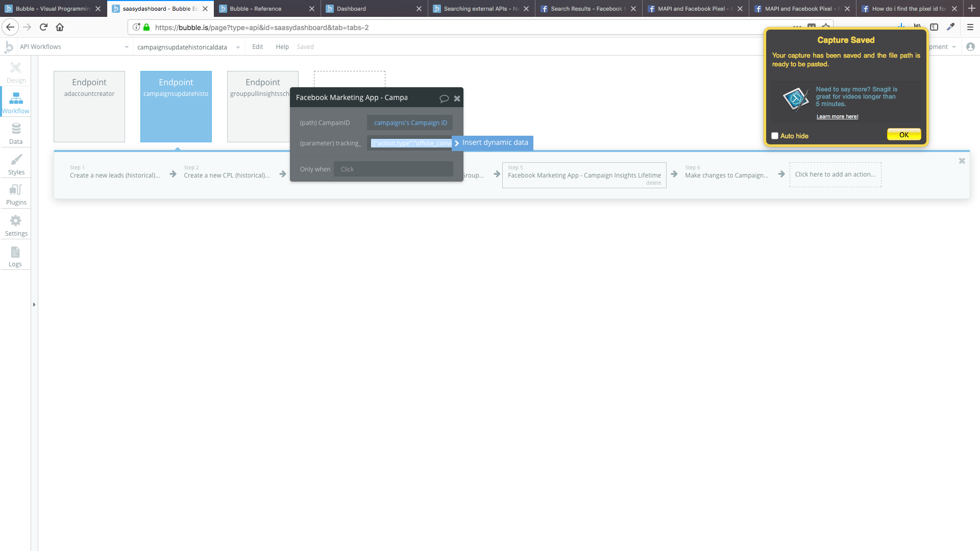Enable the Auto hide checkbox
Viewport: 980px width, 551px height.
775,136
